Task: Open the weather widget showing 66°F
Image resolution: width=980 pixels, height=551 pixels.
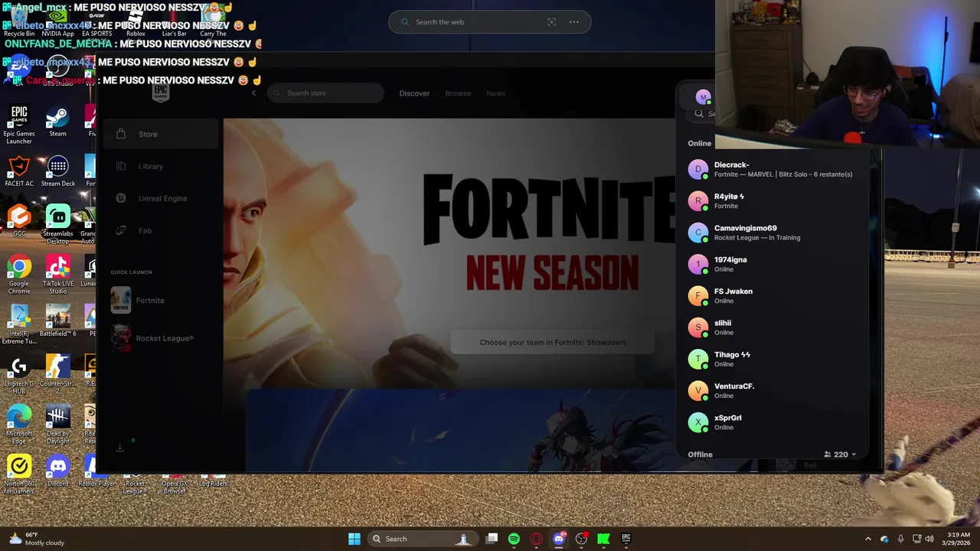Action: pyautogui.click(x=37, y=539)
